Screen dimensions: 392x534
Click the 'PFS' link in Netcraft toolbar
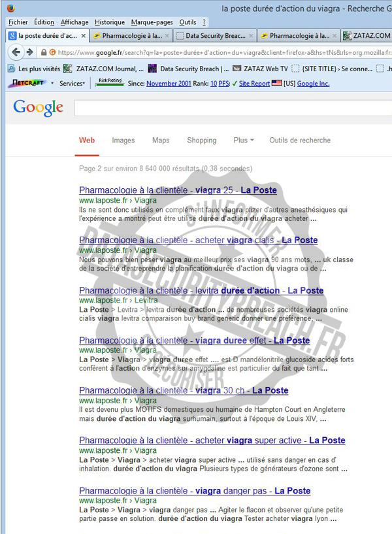click(x=224, y=84)
